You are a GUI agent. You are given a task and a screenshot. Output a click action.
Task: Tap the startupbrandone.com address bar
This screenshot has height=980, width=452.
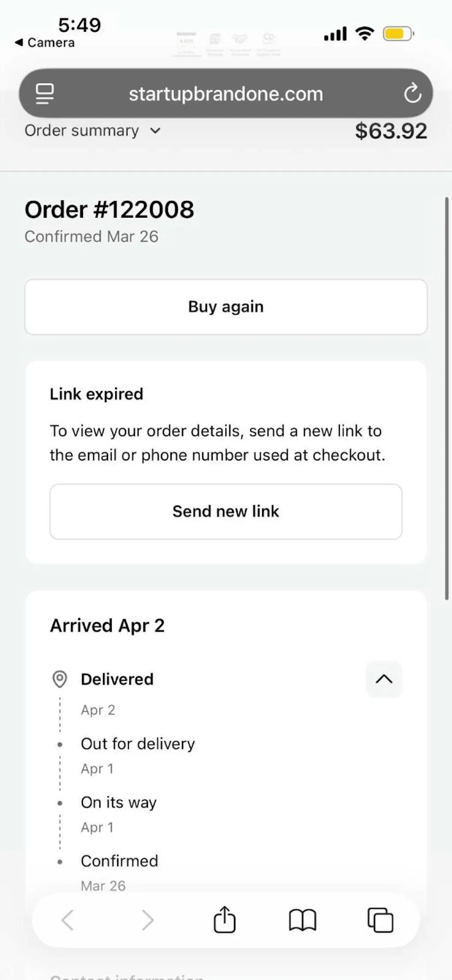click(x=226, y=94)
